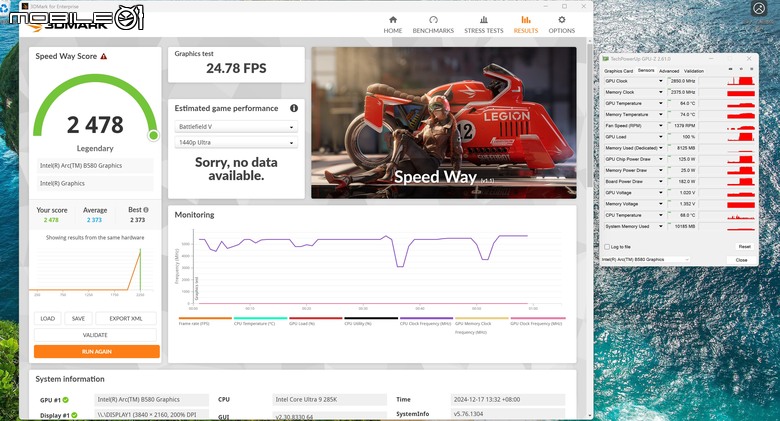Click the EXPORT XML button
The height and width of the screenshot is (421, 780).
[126, 318]
